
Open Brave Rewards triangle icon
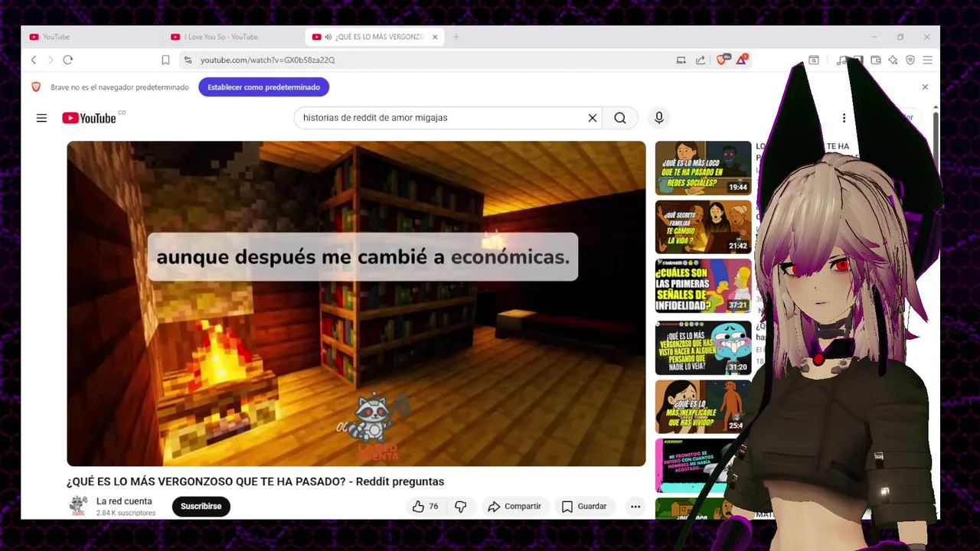click(x=741, y=59)
